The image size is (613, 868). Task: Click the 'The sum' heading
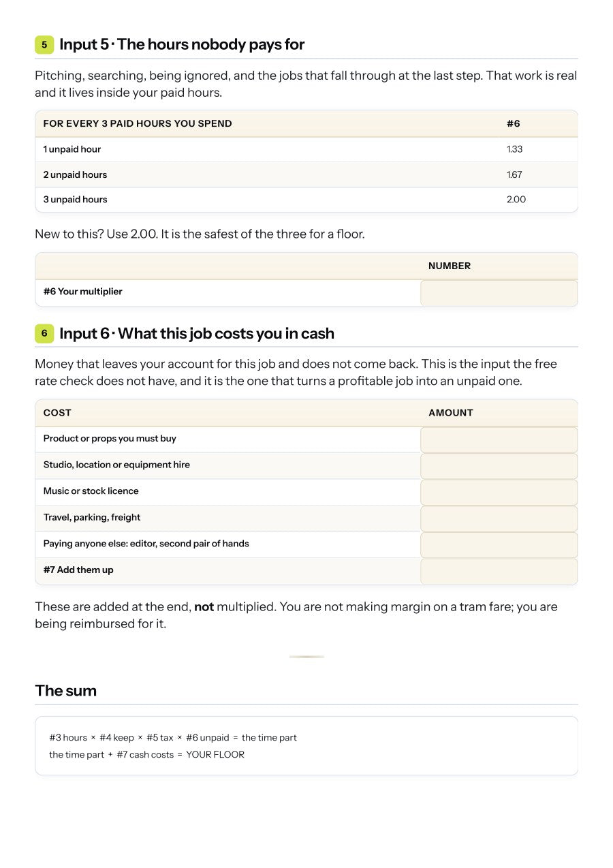point(66,691)
